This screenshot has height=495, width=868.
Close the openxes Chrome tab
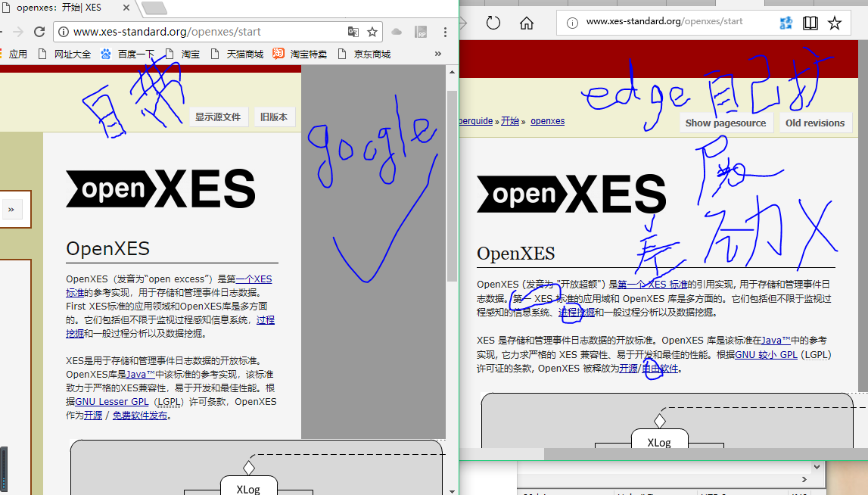point(126,8)
